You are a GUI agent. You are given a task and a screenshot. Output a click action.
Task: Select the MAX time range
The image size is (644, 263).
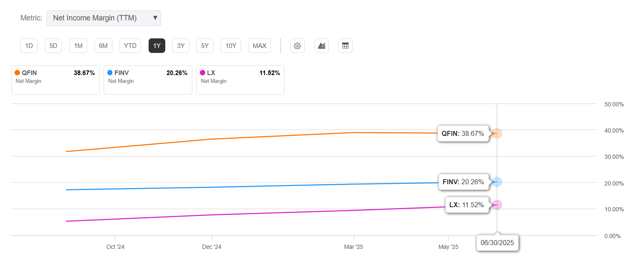tap(259, 46)
